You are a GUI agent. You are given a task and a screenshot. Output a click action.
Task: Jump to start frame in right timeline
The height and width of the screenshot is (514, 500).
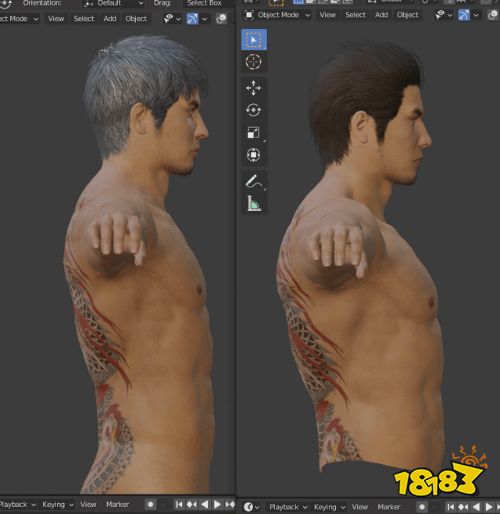[450, 507]
